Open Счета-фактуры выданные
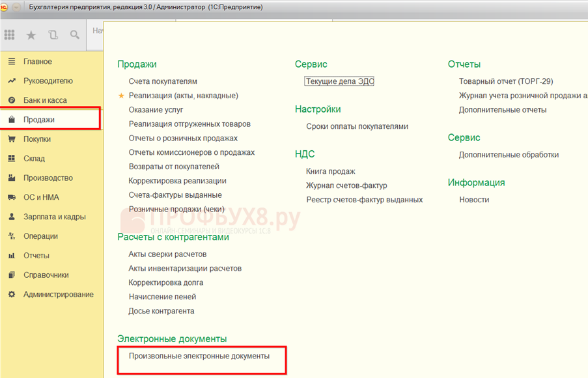Screen dimensions: 588x378 (x=175, y=195)
